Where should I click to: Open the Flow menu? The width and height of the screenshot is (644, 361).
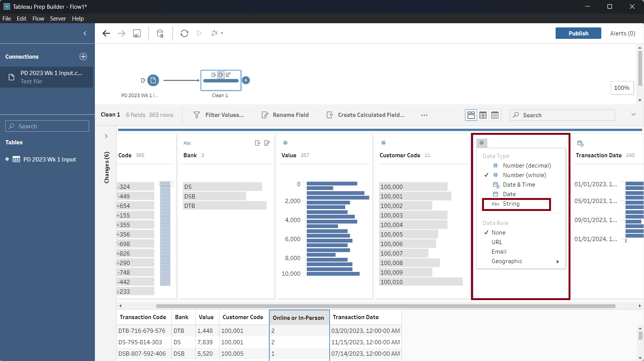click(38, 19)
